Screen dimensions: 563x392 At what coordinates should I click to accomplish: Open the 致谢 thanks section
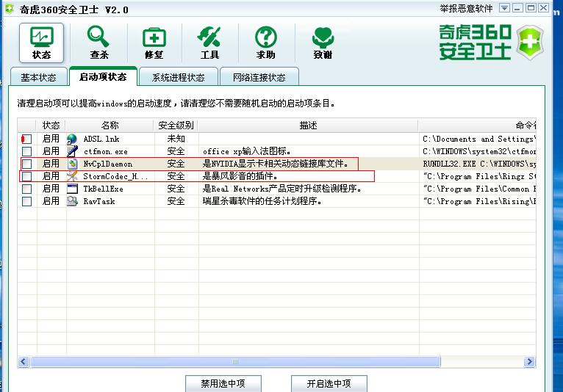click(x=323, y=43)
